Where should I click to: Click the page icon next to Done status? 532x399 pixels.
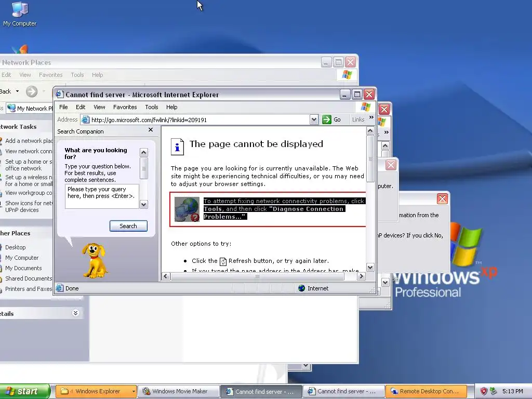pyautogui.click(x=60, y=288)
